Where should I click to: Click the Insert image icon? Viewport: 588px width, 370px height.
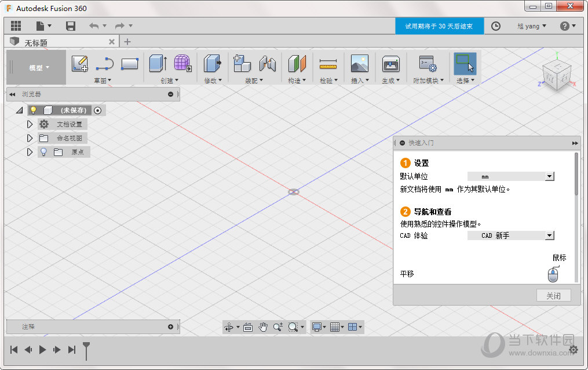coord(360,64)
